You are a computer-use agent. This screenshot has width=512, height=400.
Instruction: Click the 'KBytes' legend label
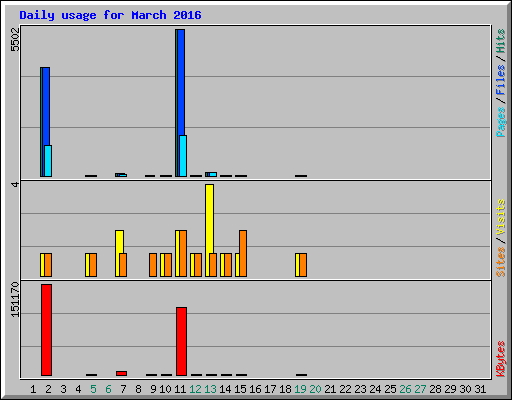tap(500, 359)
